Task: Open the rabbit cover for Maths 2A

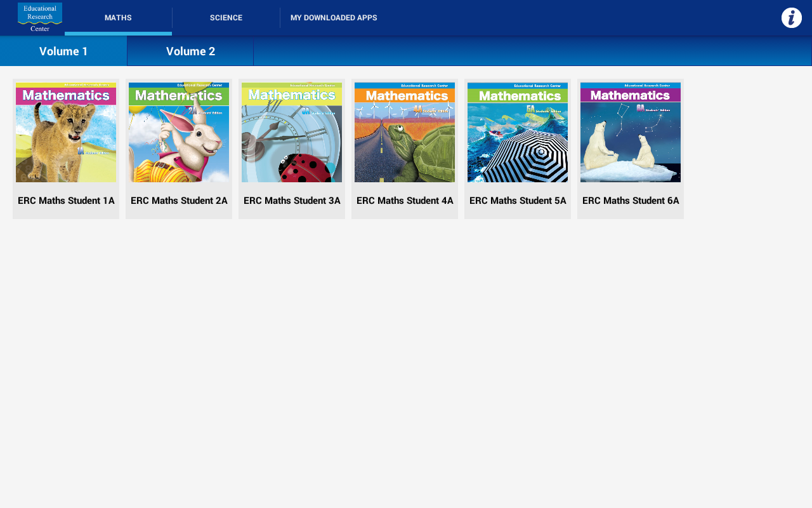Action: click(179, 132)
